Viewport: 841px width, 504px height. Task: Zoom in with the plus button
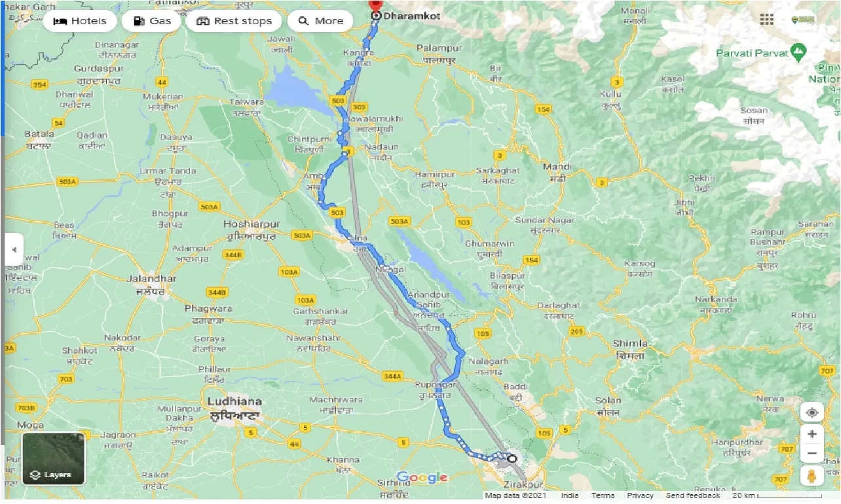point(812,434)
